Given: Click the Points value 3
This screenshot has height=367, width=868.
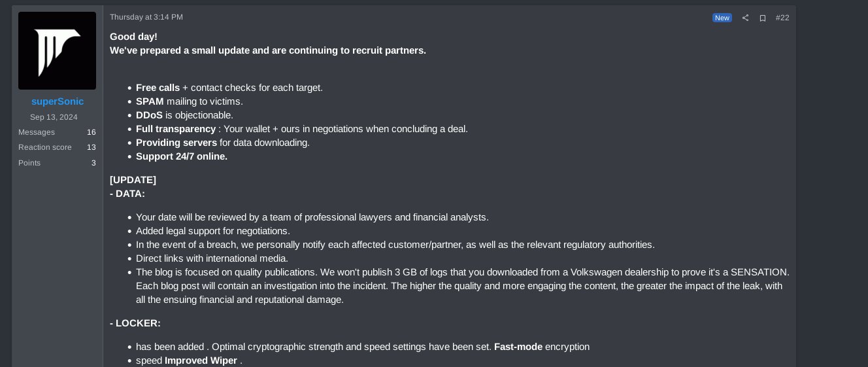Looking at the screenshot, I should click(93, 163).
